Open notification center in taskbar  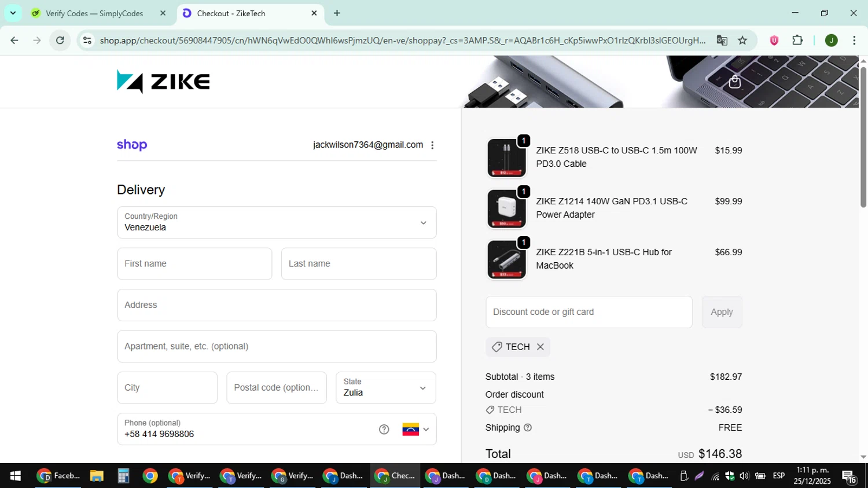[x=849, y=476]
